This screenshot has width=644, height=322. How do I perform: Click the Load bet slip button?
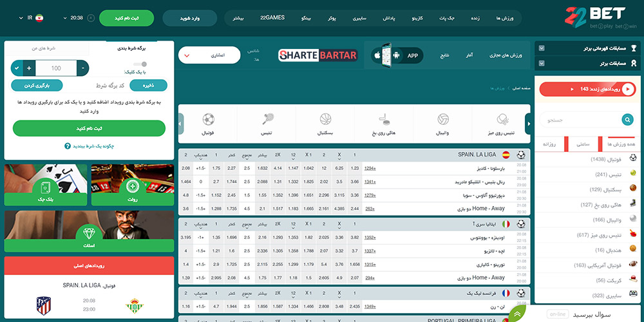click(37, 86)
